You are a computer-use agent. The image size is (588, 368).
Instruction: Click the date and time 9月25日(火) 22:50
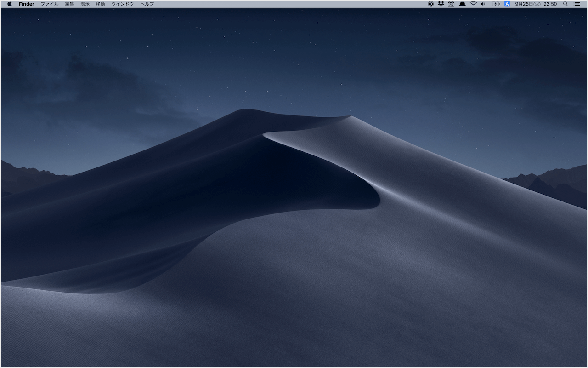click(x=536, y=4)
